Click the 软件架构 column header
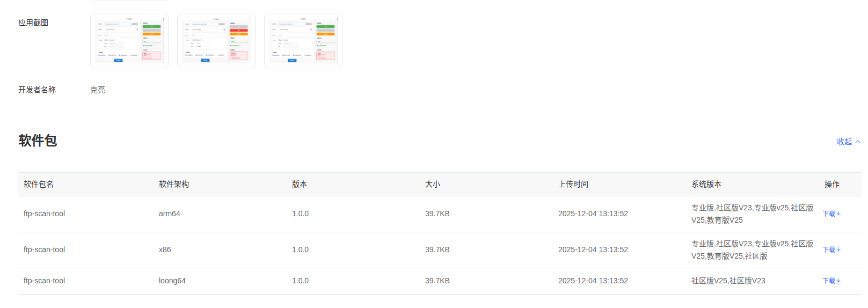Viewport: 868px width, 308px height. 174,184
